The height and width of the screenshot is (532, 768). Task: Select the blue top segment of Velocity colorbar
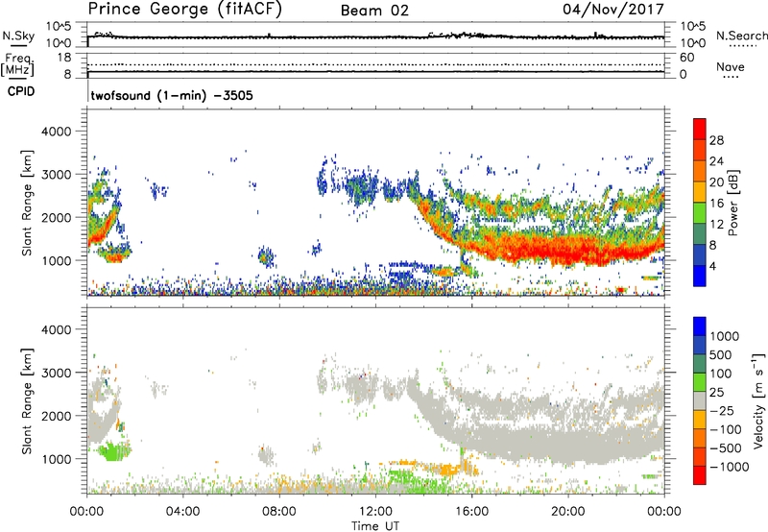pyautogui.click(x=700, y=326)
